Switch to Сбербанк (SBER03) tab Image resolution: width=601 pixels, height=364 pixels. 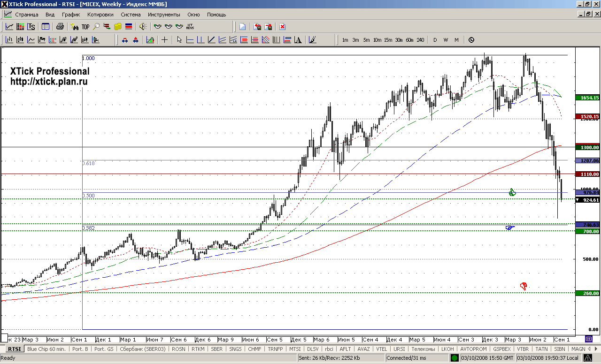tap(143, 349)
